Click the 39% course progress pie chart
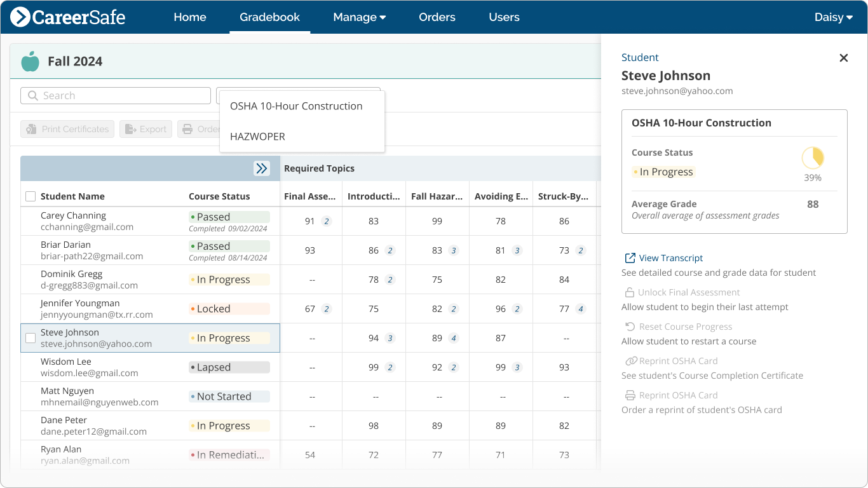The height and width of the screenshot is (488, 868). point(813,156)
